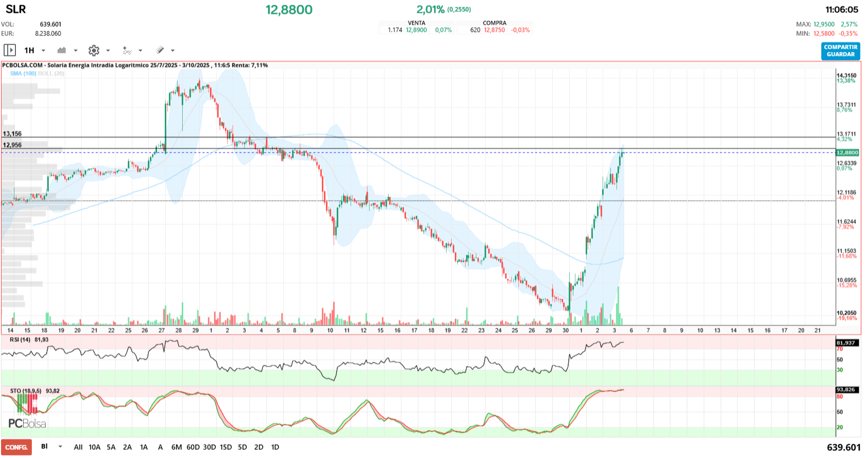The width and height of the screenshot is (868, 458).
Task: Toggle the side panel expand icon
Action: tap(9, 50)
